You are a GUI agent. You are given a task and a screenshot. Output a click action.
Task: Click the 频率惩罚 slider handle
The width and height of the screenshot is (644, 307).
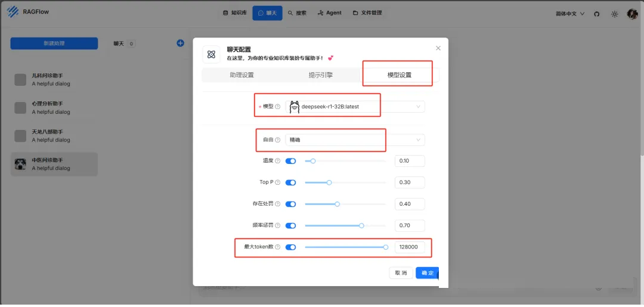coord(361,225)
